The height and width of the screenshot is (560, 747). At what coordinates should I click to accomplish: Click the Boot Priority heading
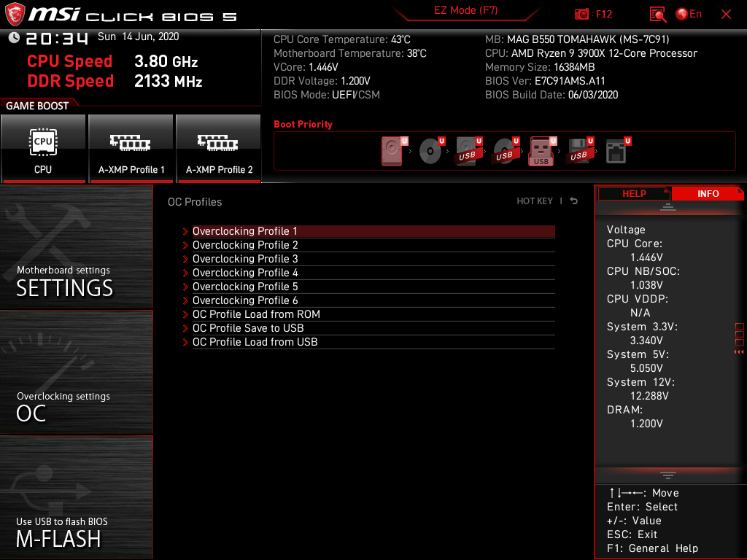coord(303,124)
